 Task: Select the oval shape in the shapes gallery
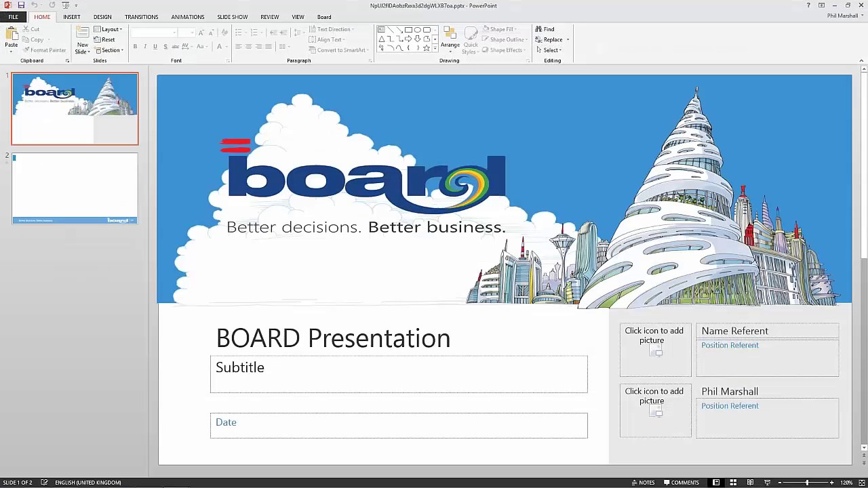tap(417, 30)
